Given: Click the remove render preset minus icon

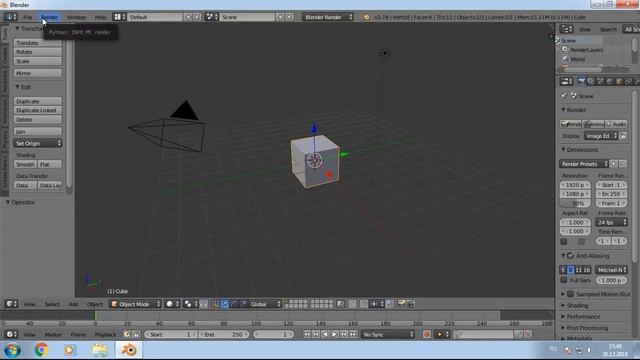Looking at the screenshot, I should [x=623, y=164].
